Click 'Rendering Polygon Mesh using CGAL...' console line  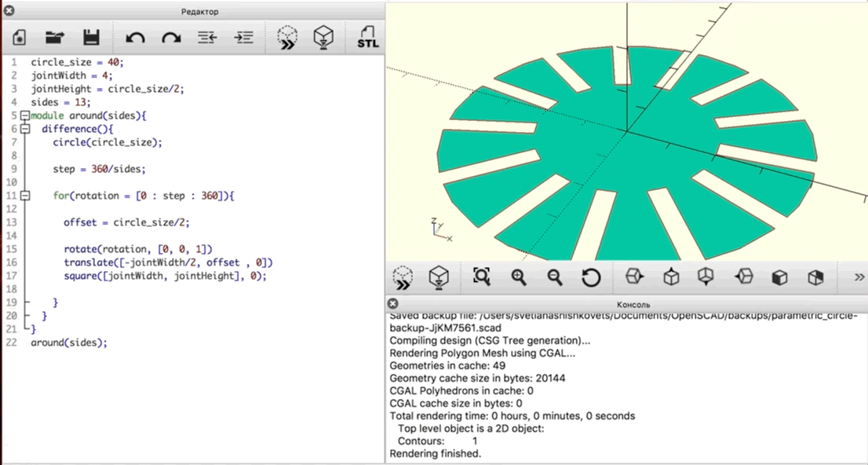pyautogui.click(x=483, y=353)
